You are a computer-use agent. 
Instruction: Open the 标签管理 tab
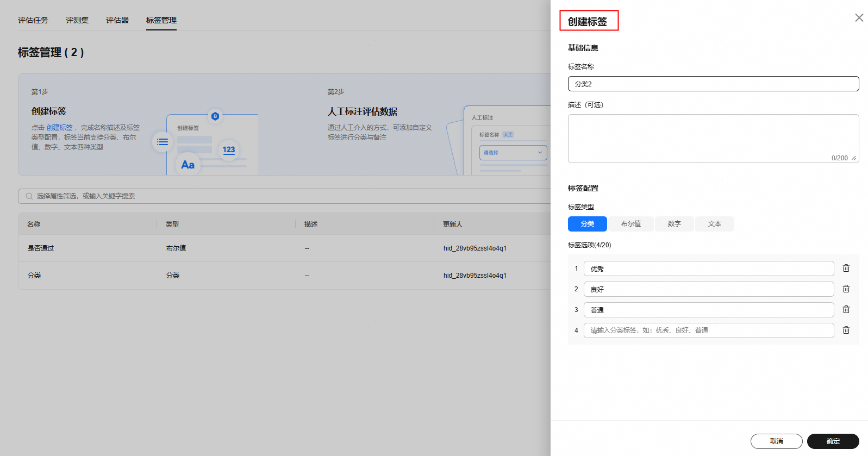(161, 20)
